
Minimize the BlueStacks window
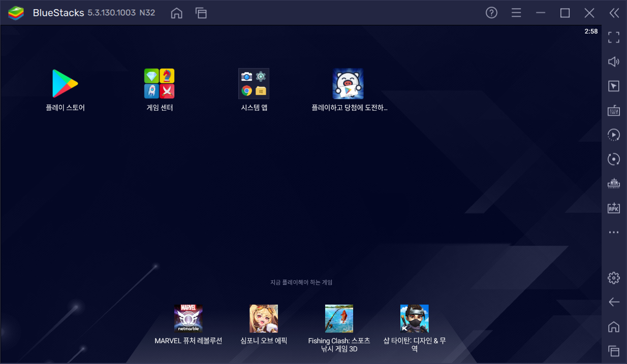[x=541, y=13]
